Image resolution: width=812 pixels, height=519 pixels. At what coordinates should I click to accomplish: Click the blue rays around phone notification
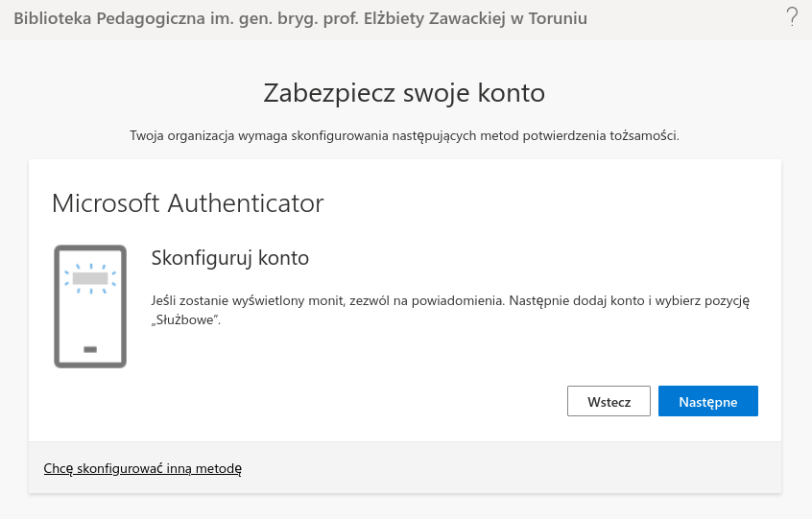(x=110, y=271)
